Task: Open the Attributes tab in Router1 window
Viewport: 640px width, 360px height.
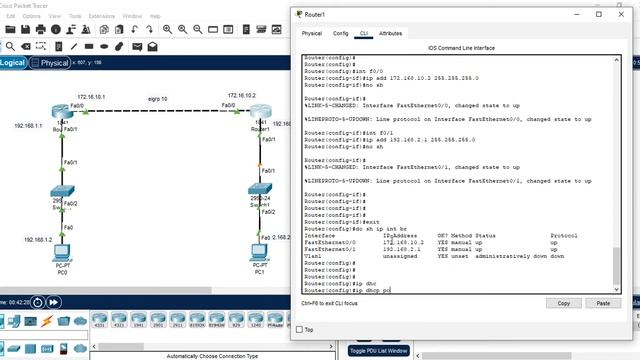Action: tap(391, 33)
